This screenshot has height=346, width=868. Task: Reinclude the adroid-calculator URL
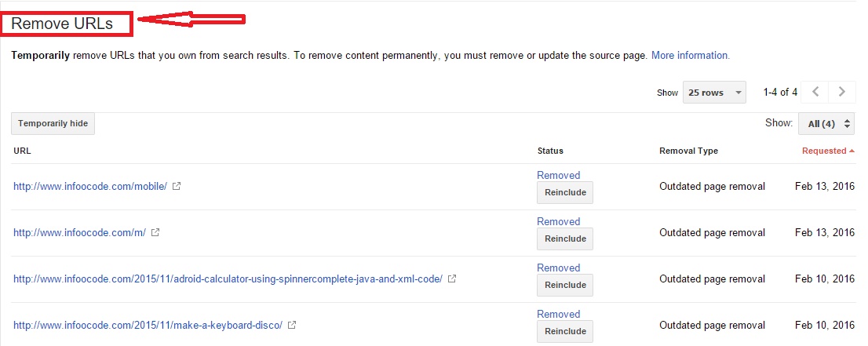click(x=565, y=285)
